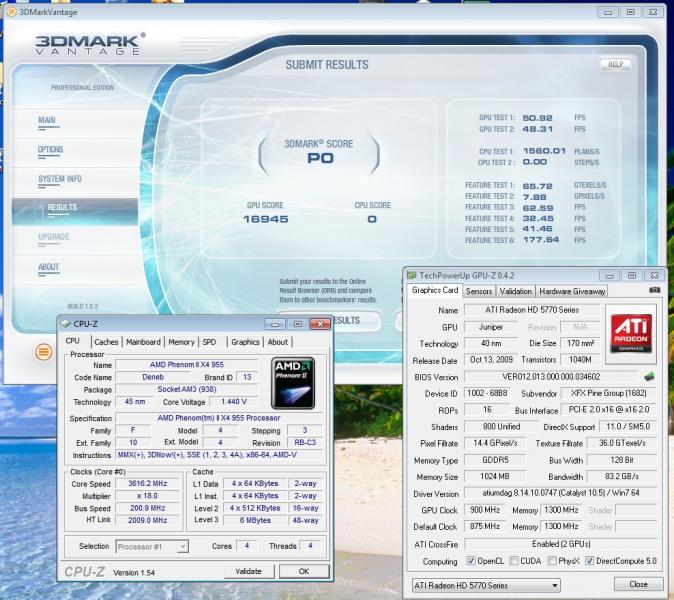674x600 pixels.
Task: Click the Multiplier x 18.0 value
Action: (147, 496)
